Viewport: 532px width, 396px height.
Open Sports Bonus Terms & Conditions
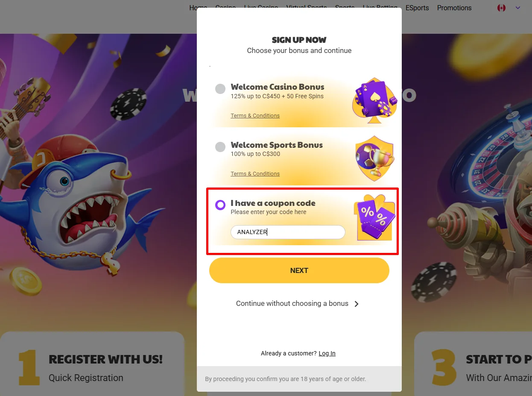[255, 174]
